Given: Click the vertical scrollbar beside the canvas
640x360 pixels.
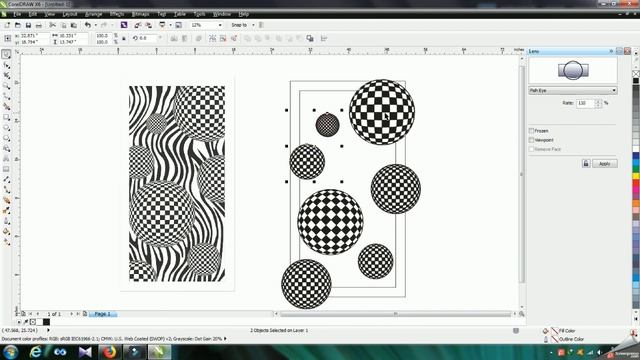Looking at the screenshot, I should [x=522, y=174].
